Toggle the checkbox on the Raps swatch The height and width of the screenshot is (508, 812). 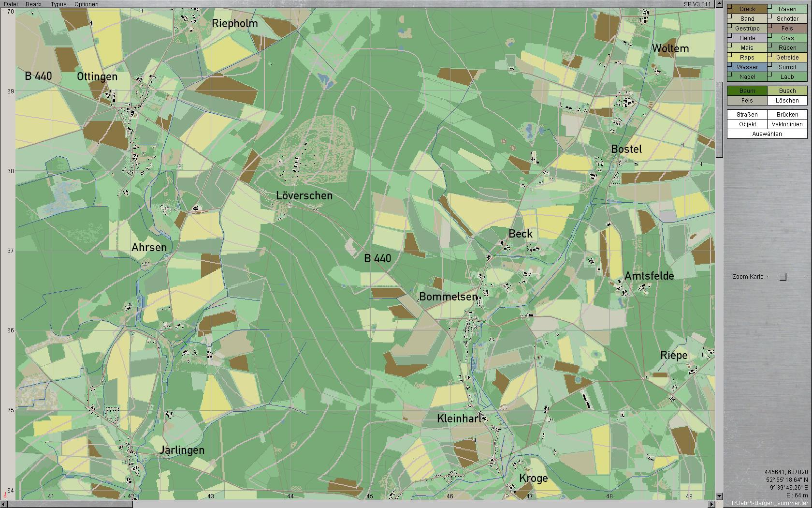[730, 54]
